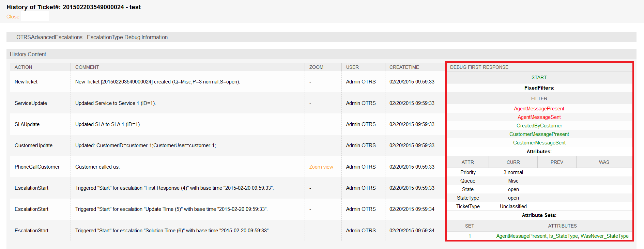
Task: Click the Update Time (5) escalation comment
Action: [x=171, y=209]
